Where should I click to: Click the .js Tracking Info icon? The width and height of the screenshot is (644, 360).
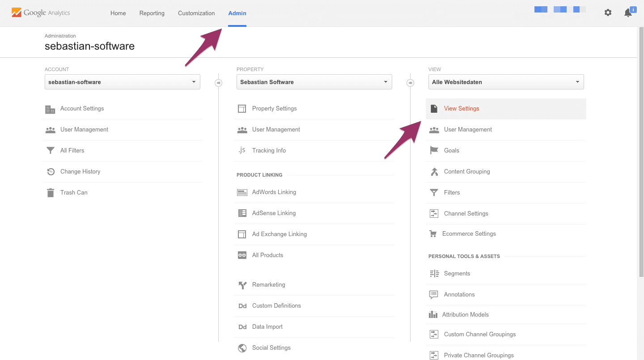242,150
